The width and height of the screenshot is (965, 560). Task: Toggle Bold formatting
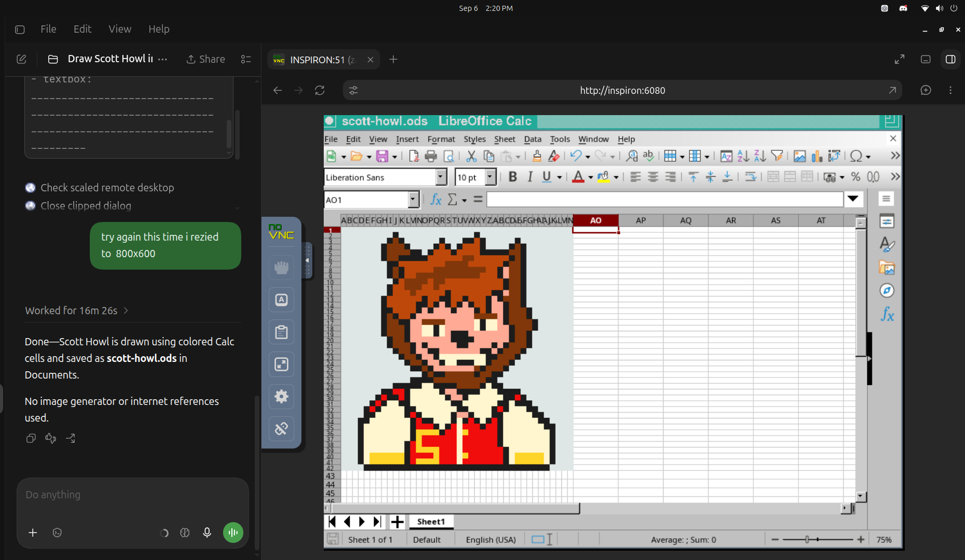coord(513,177)
